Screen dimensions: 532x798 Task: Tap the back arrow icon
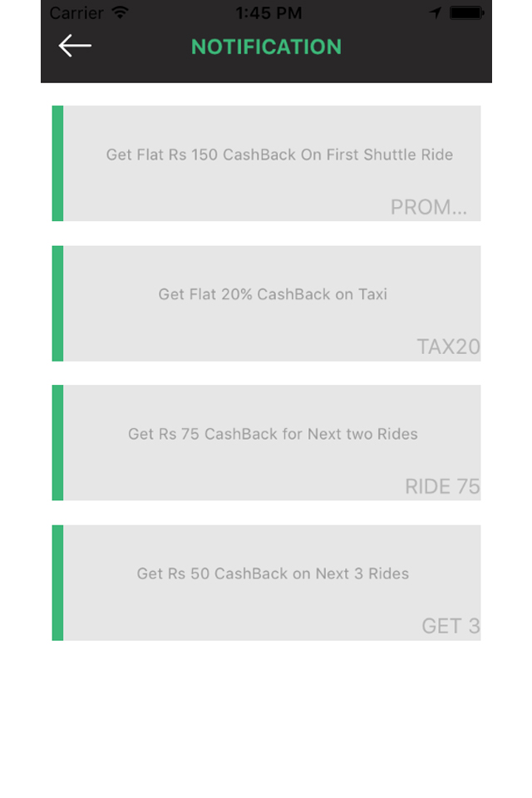[x=75, y=46]
